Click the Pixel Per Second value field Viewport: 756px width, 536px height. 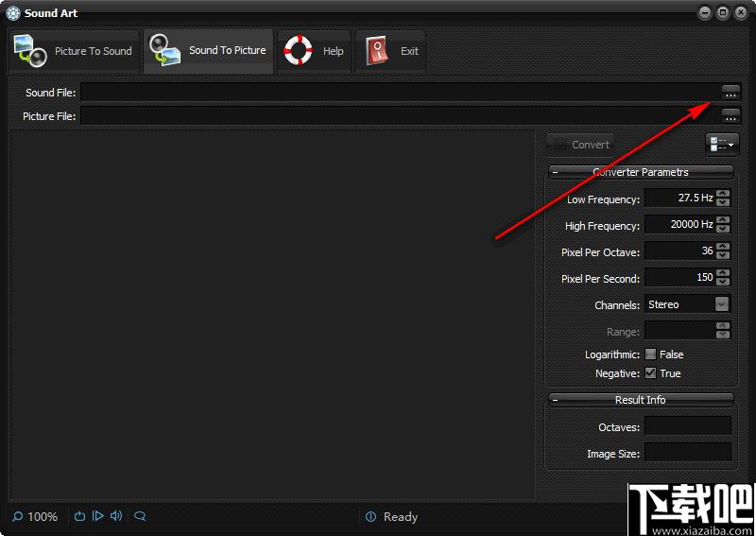click(679, 277)
